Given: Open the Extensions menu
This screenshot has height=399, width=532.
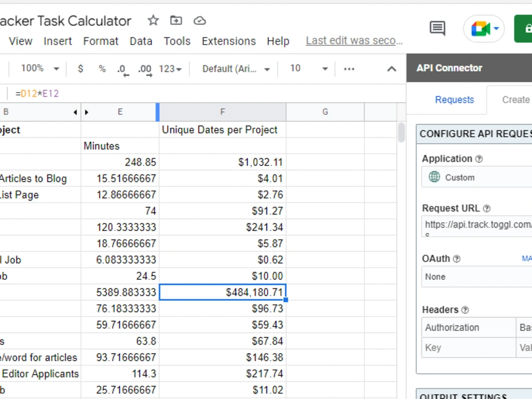Looking at the screenshot, I should [229, 41].
